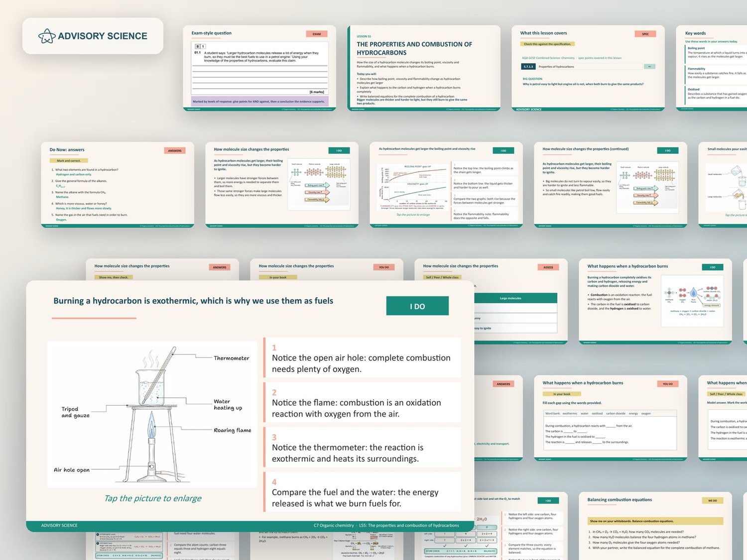Click the I DO badge on boiling point graph slide
Image resolution: width=747 pixels, height=560 pixels.
click(503, 150)
